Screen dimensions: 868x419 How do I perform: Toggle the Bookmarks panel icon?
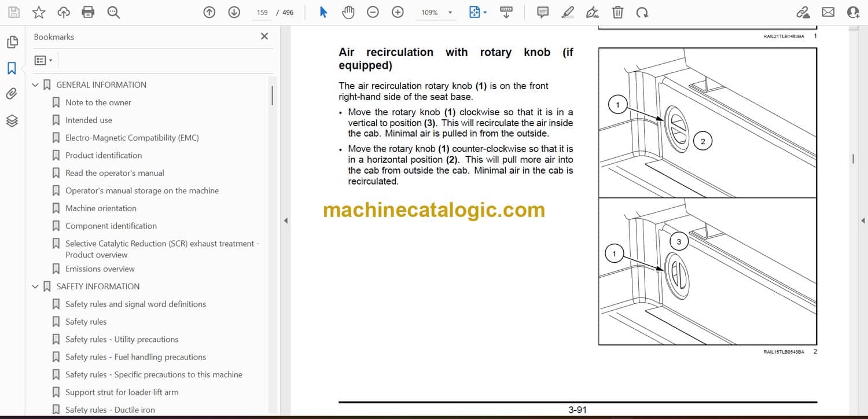tap(12, 68)
